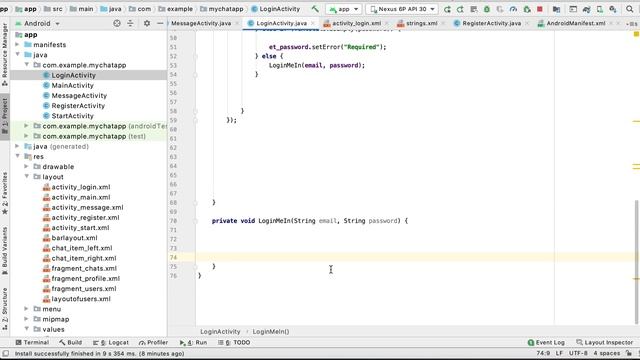Click the Profile app gauge icon
Viewport: 640px width, 360px height.
tap(513, 9)
